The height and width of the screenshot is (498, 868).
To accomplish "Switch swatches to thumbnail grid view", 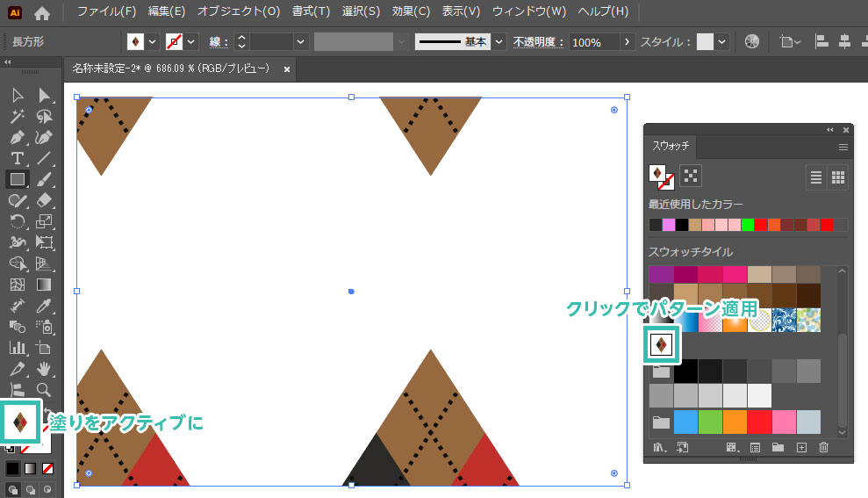I will coord(838,177).
